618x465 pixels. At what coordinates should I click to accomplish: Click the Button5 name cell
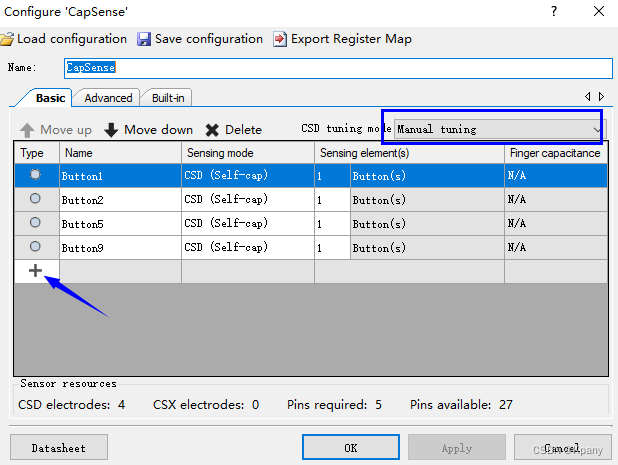(x=120, y=223)
